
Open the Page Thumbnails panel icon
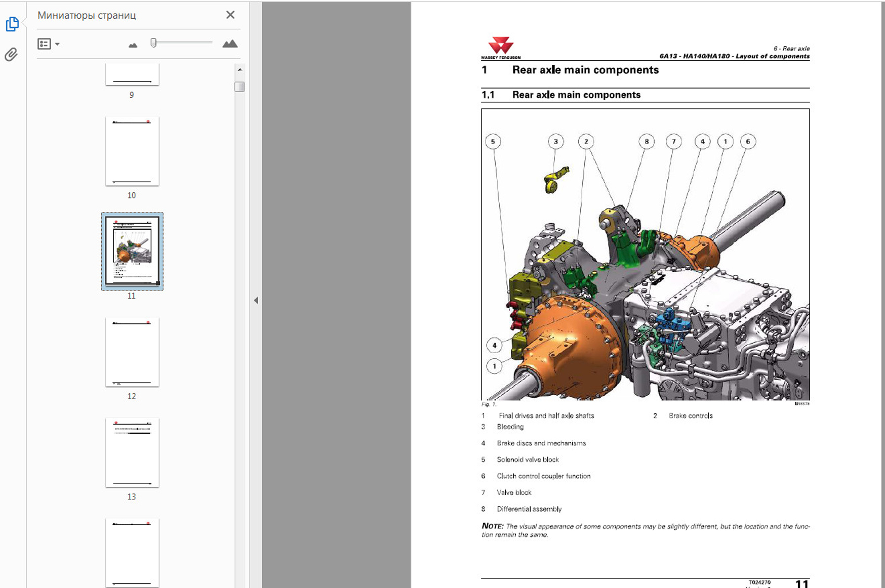point(12,24)
